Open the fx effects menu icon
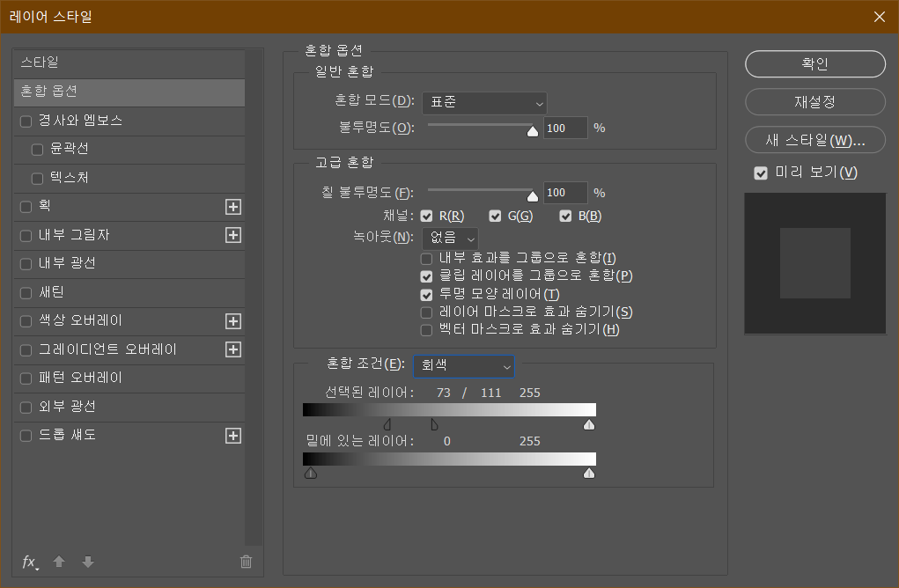 [30, 562]
